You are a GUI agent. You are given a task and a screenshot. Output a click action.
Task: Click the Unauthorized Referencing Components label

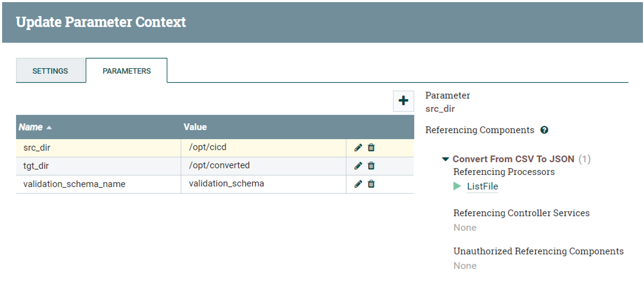coord(539,251)
